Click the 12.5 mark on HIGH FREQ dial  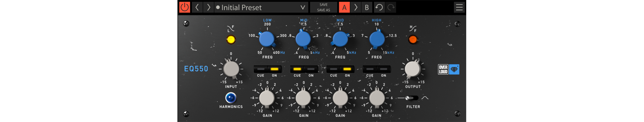[x=393, y=36]
